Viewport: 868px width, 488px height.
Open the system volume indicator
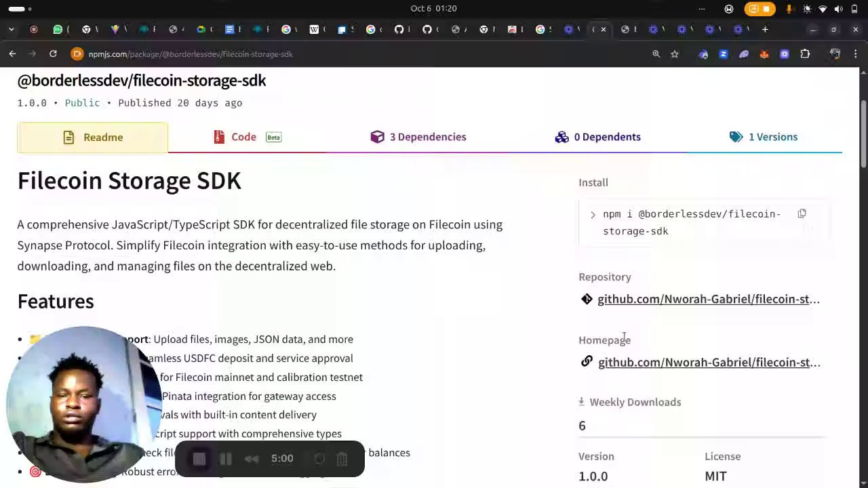click(x=838, y=9)
